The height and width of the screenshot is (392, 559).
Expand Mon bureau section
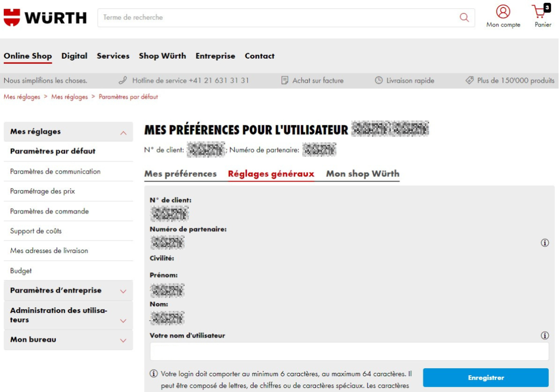tap(123, 341)
